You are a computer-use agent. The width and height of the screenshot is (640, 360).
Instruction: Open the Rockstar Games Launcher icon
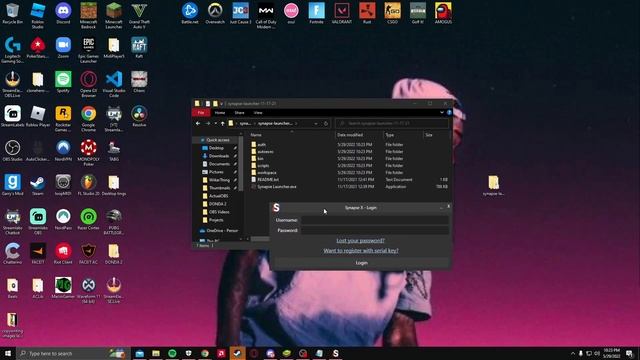tap(63, 118)
